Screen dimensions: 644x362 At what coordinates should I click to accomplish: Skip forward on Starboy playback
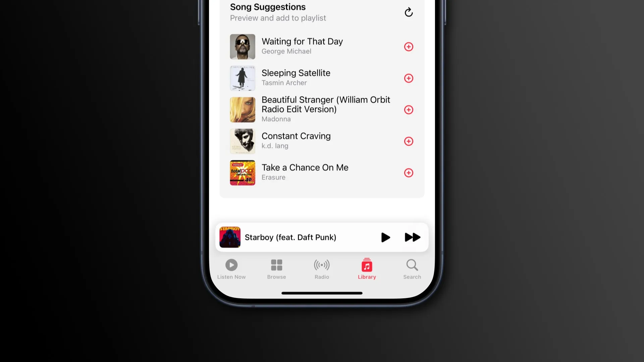pos(412,237)
